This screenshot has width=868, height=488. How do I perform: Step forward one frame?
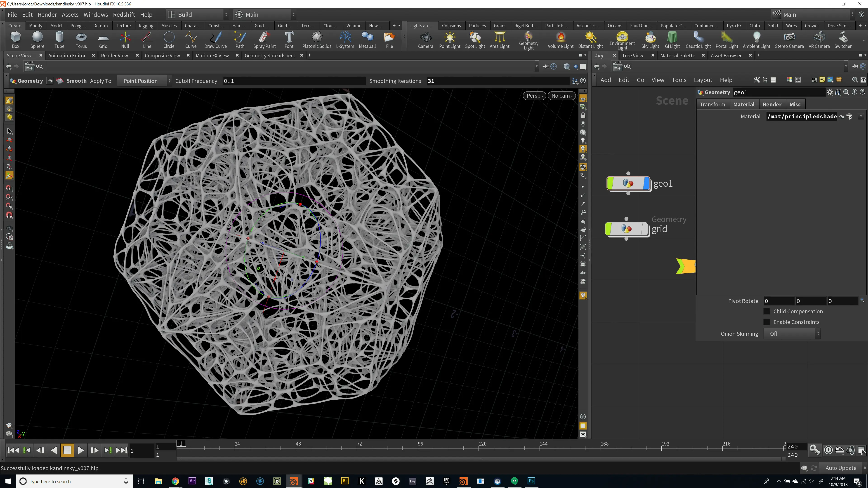94,450
